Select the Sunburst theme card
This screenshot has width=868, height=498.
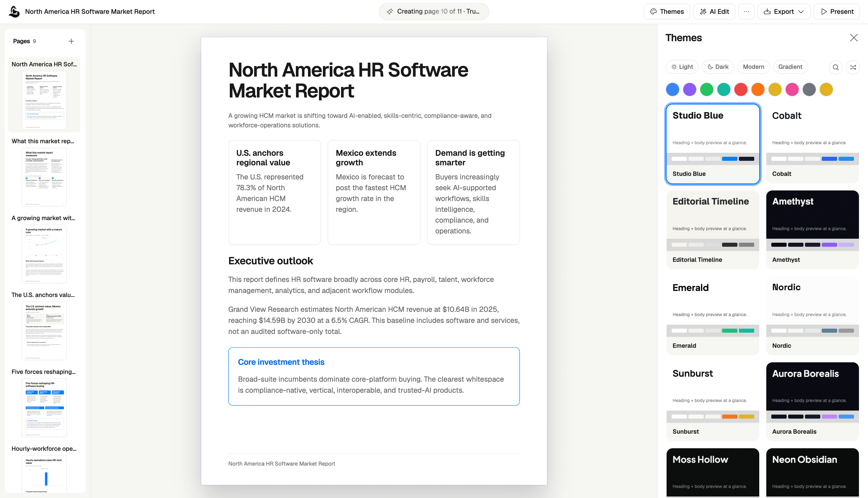[x=713, y=402]
